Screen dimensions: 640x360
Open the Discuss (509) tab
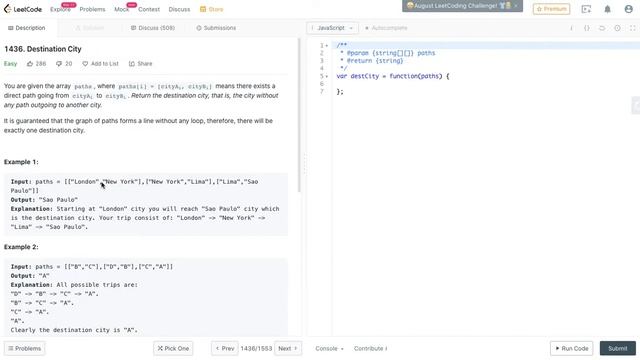point(153,28)
